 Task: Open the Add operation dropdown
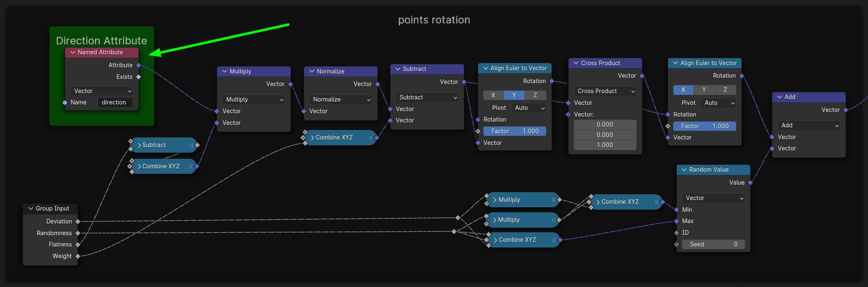809,125
